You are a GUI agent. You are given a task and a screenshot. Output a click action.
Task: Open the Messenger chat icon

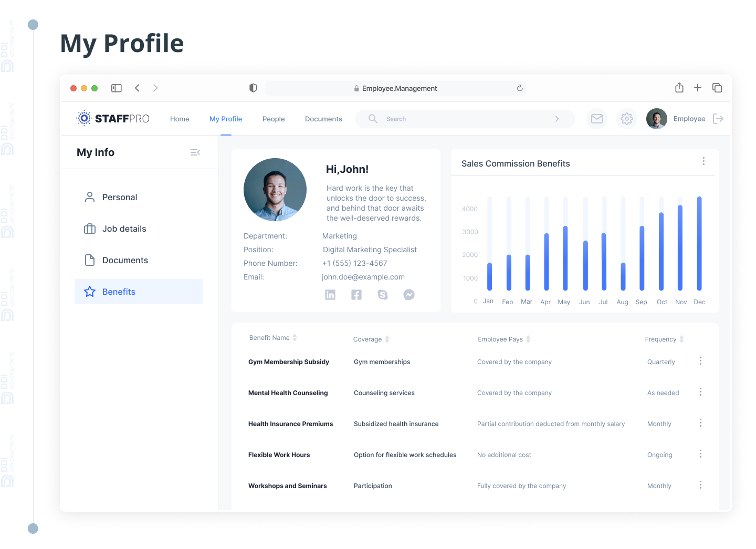pyautogui.click(x=409, y=295)
